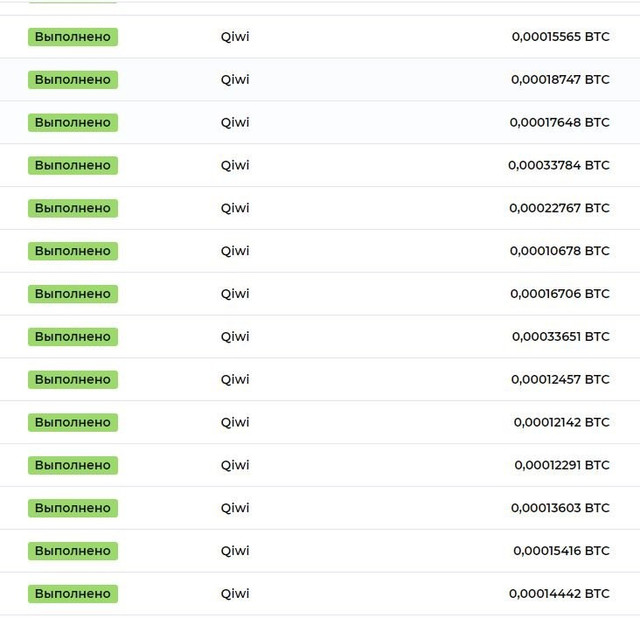This screenshot has width=640, height=624.
Task: Click the Выполнено badge for 0,00022767 BTC
Action: coord(73,209)
